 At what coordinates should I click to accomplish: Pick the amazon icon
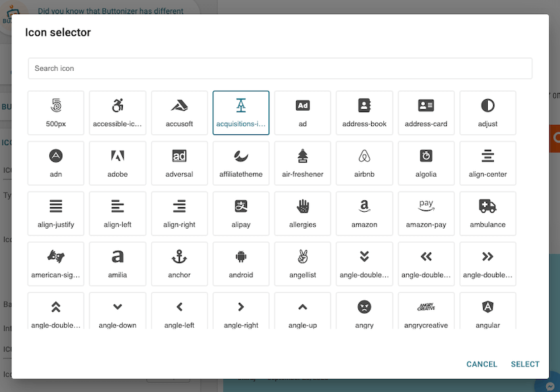[364, 213]
